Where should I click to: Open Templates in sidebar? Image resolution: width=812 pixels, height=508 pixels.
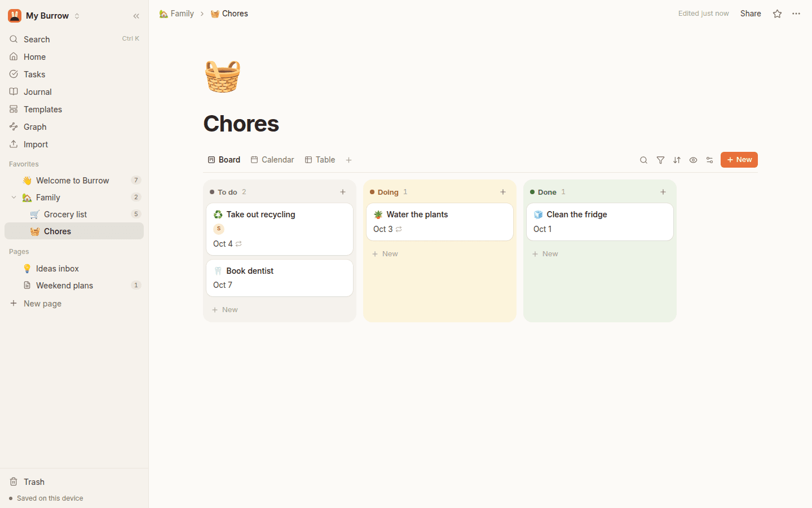pyautogui.click(x=74, y=110)
